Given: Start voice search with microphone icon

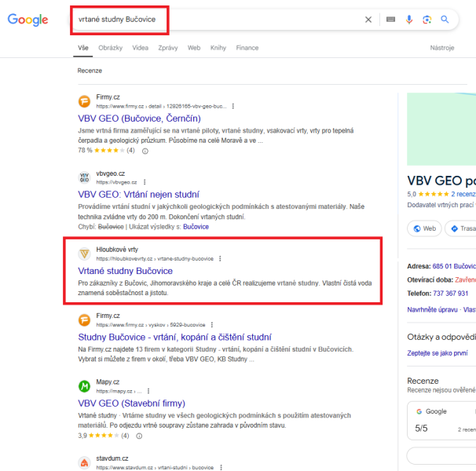Looking at the screenshot, I should (x=409, y=20).
